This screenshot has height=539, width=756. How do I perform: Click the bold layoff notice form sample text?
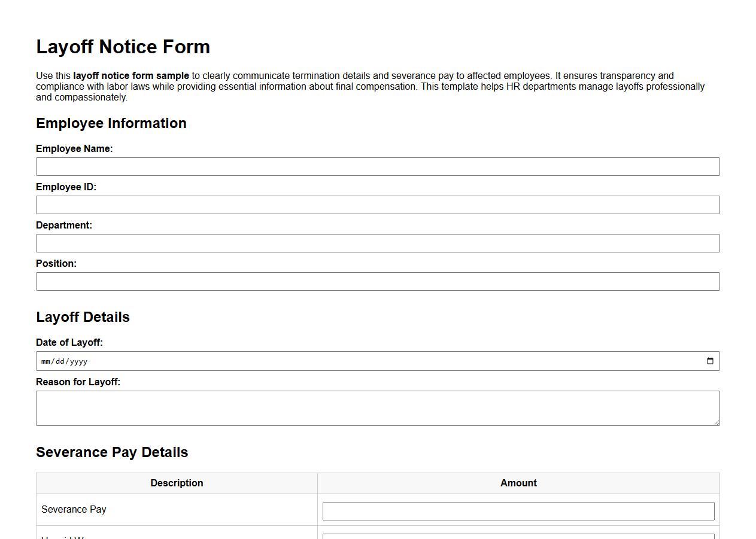tap(130, 75)
